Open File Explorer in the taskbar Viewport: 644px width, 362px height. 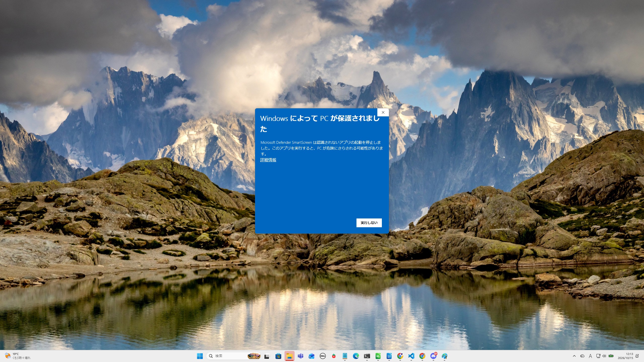(290, 356)
